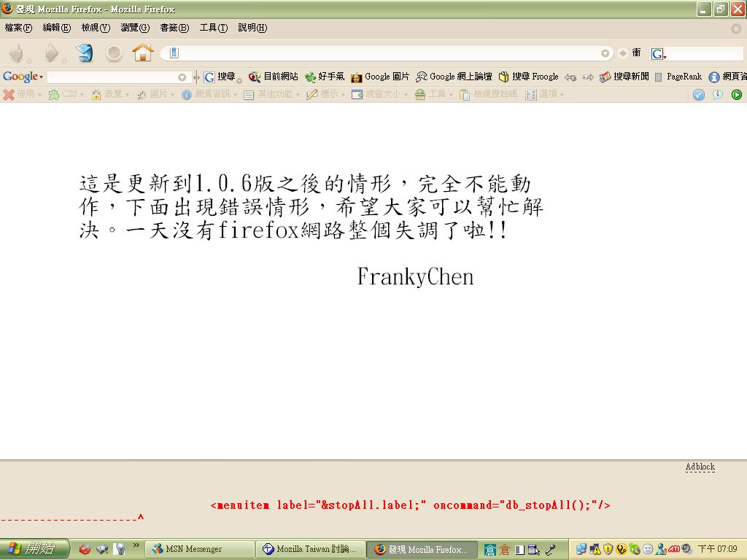
Task: Open the address bar history dropdown
Action: (605, 53)
